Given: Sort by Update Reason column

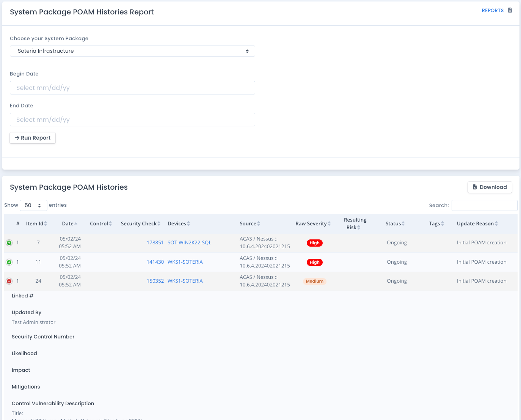Looking at the screenshot, I should tap(477, 224).
